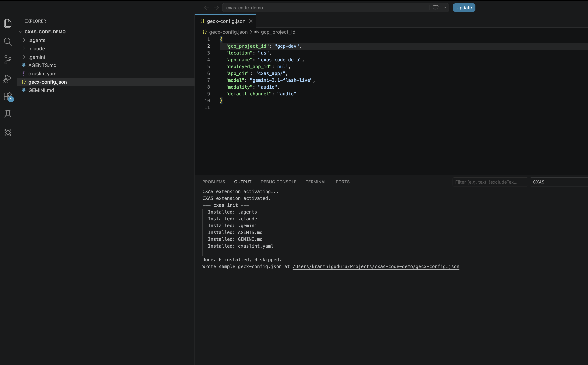The image size is (588, 365).
Task: Click the navigate forward arrow
Action: [x=216, y=8]
